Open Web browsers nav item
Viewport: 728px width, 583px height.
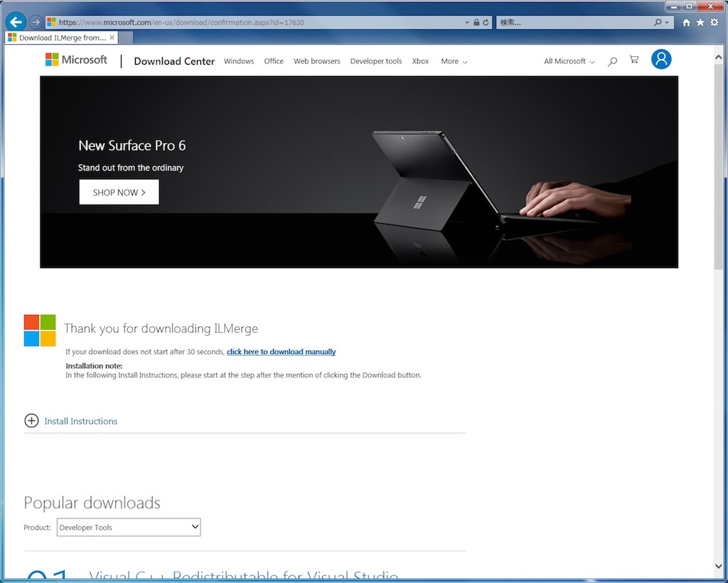tap(316, 61)
